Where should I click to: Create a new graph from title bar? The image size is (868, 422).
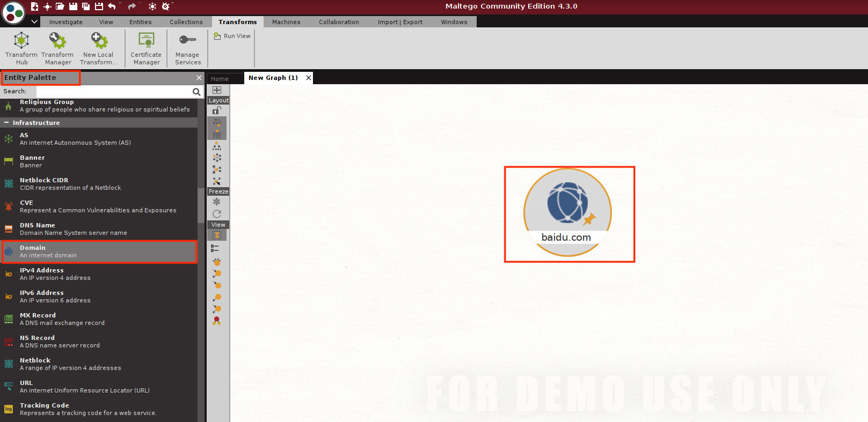pyautogui.click(x=34, y=6)
